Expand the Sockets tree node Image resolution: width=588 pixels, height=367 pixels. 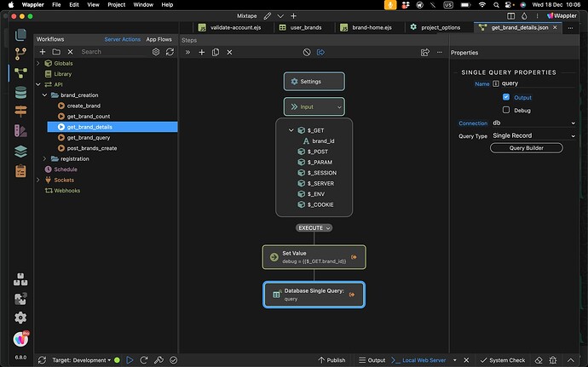(x=38, y=180)
